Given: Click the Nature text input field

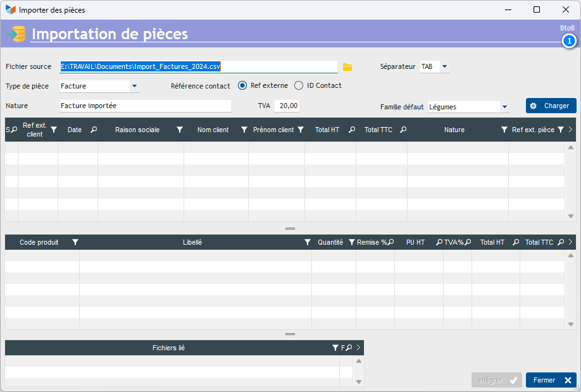Looking at the screenshot, I should click(145, 106).
